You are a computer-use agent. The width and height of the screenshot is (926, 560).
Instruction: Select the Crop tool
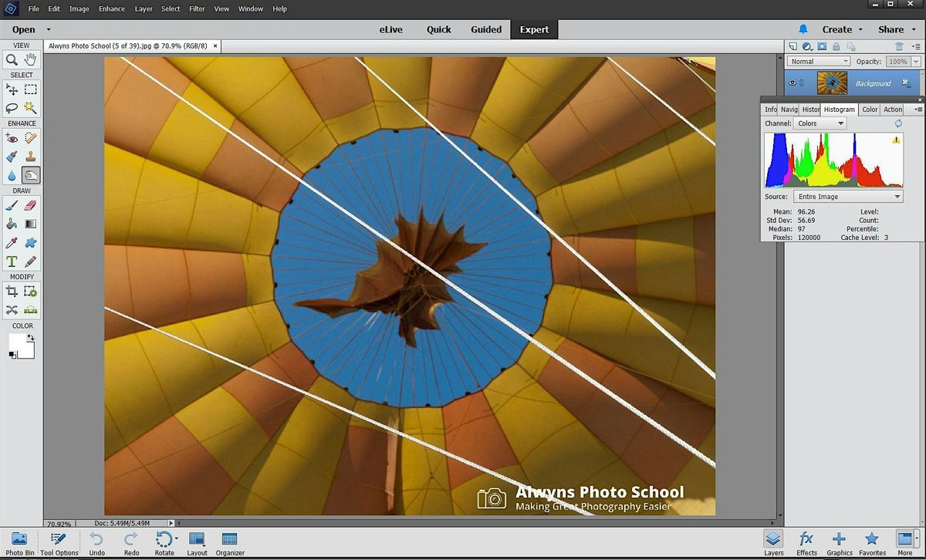pos(12,291)
